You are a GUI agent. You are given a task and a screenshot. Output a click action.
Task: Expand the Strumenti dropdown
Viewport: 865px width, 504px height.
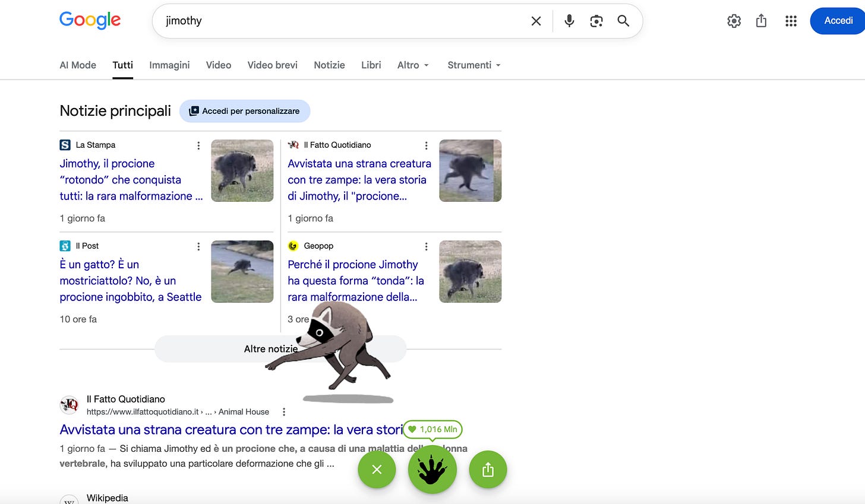pos(474,65)
